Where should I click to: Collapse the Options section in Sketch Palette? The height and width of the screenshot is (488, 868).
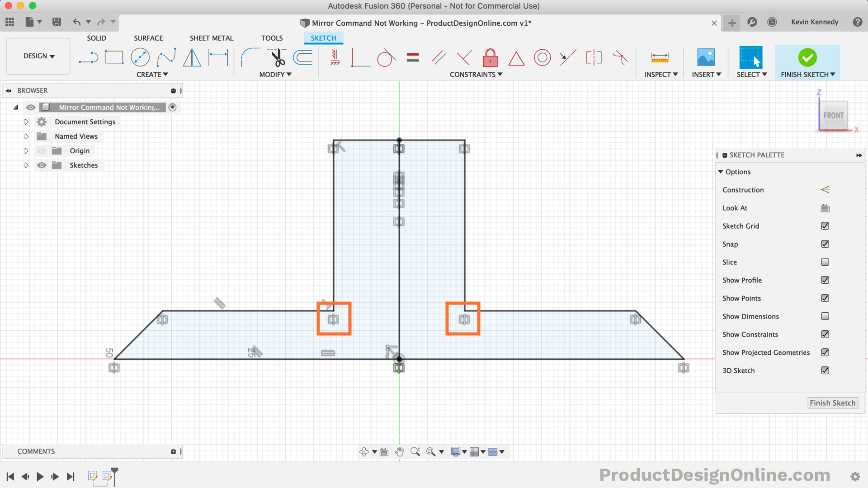pyautogui.click(x=722, y=172)
